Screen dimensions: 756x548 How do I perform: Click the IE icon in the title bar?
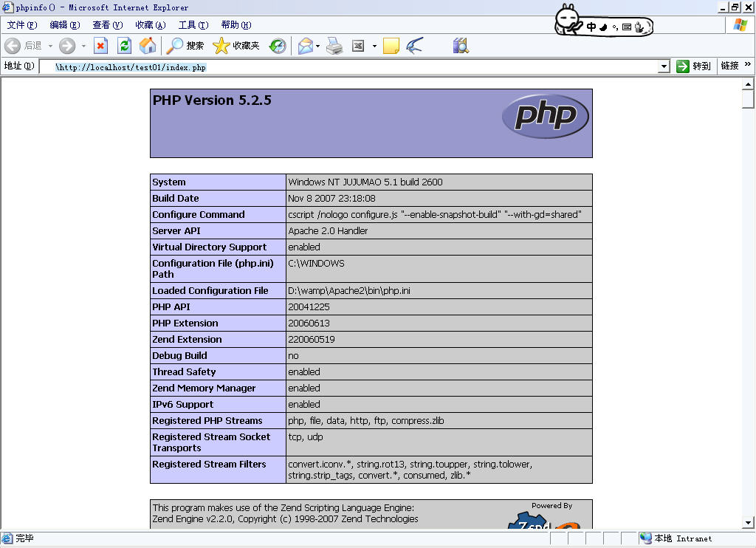[x=7, y=7]
